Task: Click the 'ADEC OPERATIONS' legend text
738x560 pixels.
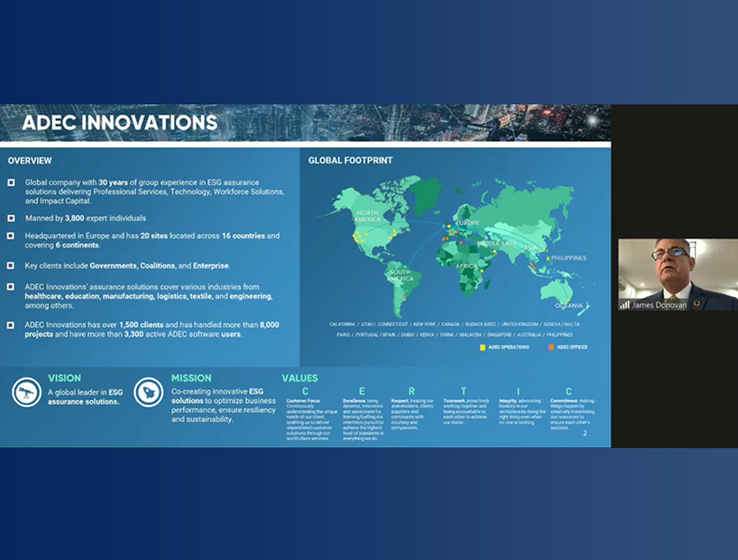Action: tap(509, 348)
